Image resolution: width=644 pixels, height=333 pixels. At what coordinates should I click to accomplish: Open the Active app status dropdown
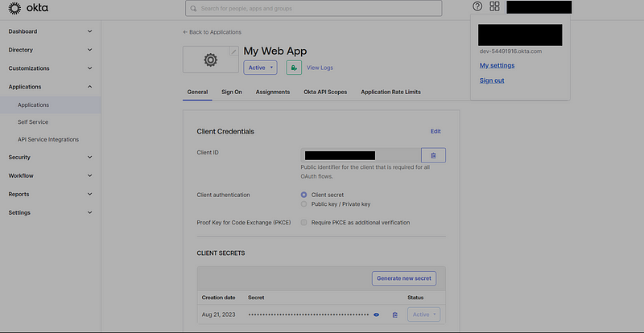click(x=260, y=68)
